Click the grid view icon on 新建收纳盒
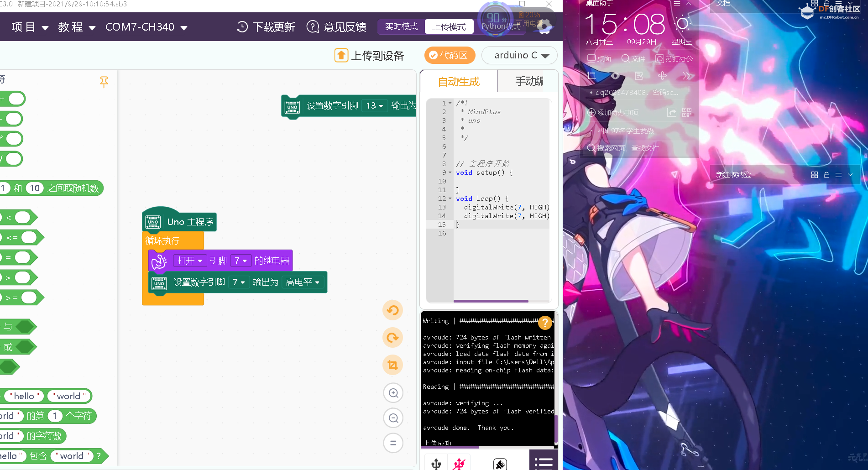Viewport: 868px width, 470px height. 815,175
